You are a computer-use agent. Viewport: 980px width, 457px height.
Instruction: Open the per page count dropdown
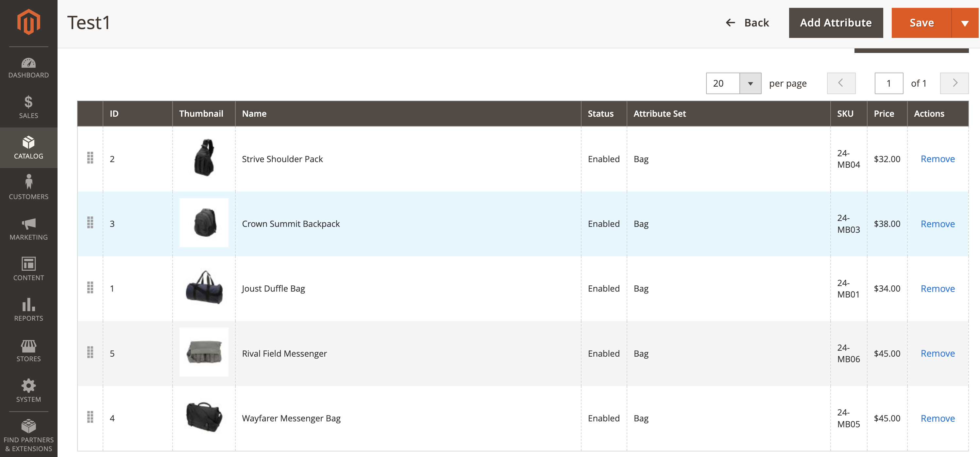(x=750, y=83)
